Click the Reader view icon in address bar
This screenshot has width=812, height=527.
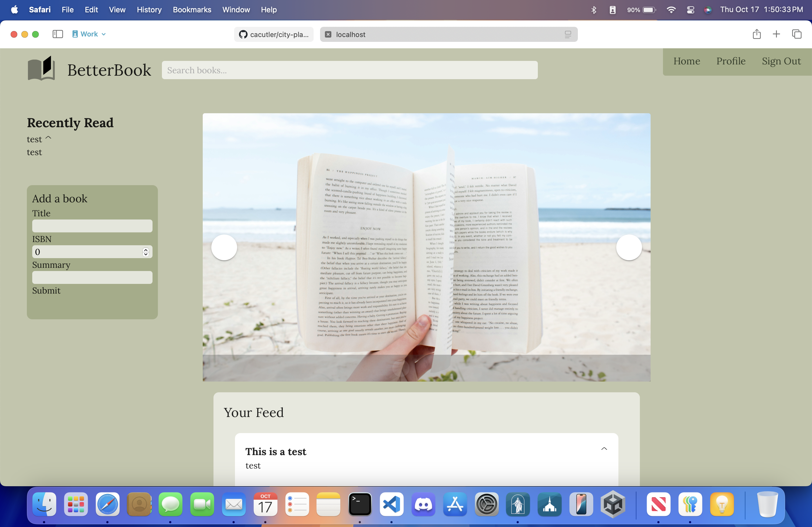click(x=568, y=34)
